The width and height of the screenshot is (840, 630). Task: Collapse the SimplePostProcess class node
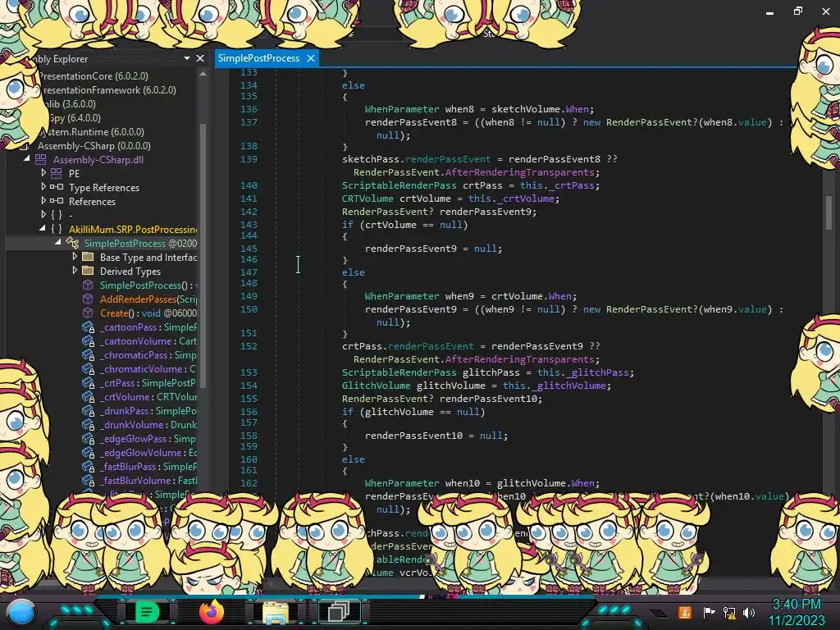(58, 242)
